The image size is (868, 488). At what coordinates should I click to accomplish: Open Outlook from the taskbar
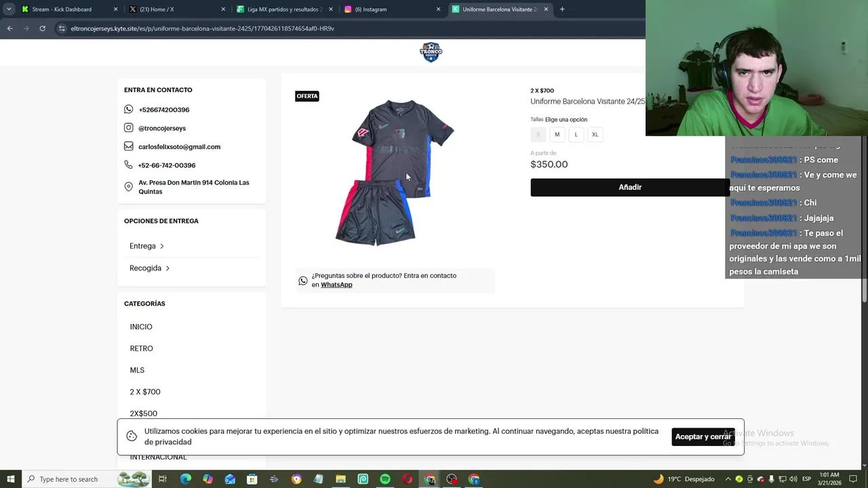(230, 479)
